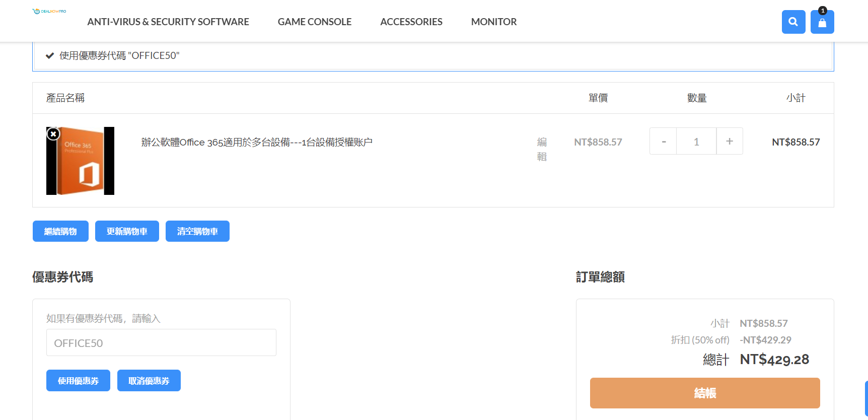Click the row subtotal NT$858.57

(796, 142)
